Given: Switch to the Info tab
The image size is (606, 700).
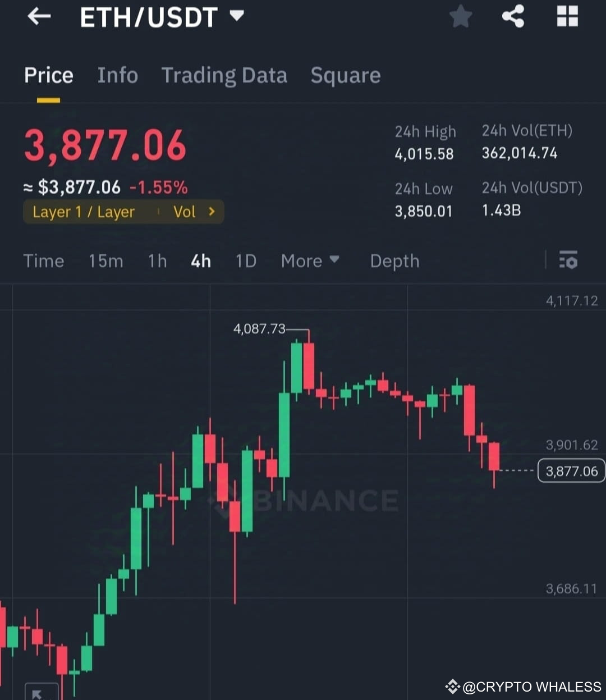Looking at the screenshot, I should (118, 76).
